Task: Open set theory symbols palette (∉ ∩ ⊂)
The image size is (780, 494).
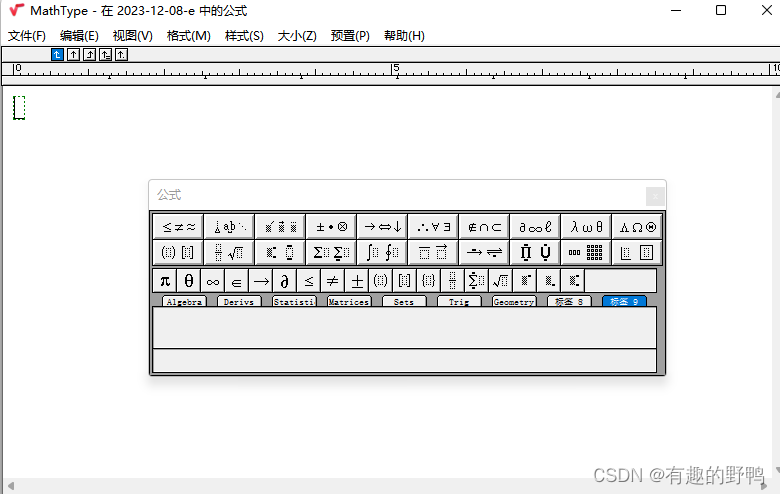Action: click(484, 227)
